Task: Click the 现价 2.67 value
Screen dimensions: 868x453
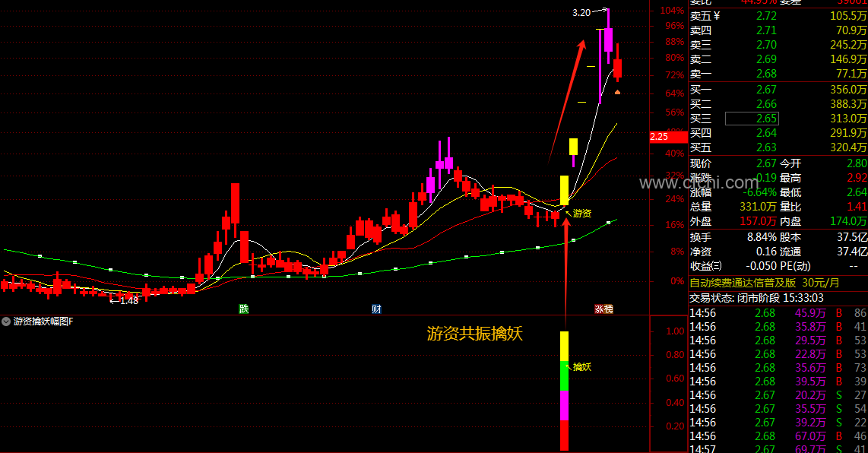Action: click(766, 163)
